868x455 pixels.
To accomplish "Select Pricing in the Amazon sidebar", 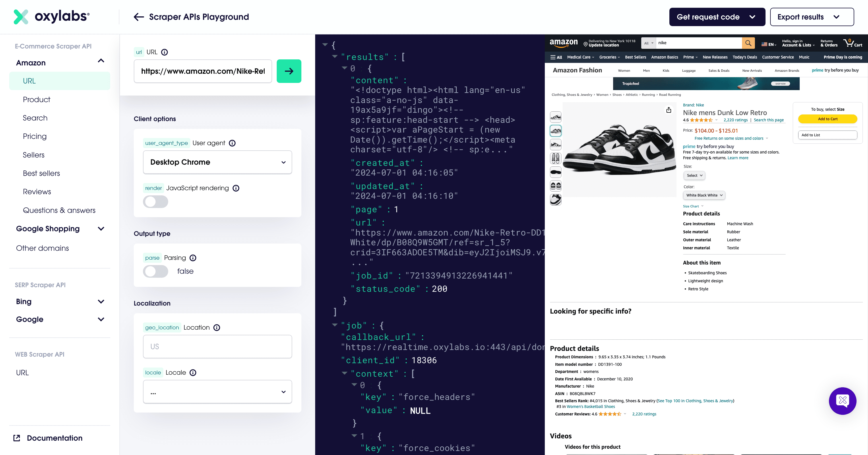I will point(35,136).
